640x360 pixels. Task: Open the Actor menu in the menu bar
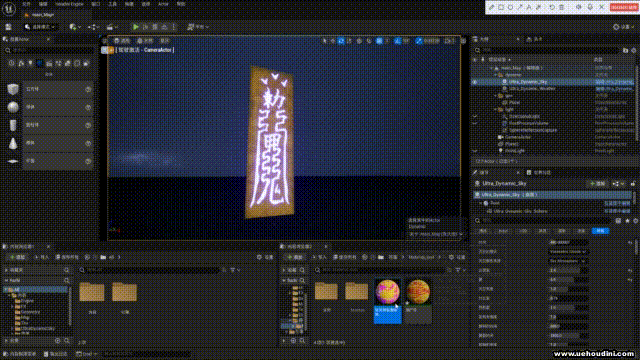tap(163, 4)
